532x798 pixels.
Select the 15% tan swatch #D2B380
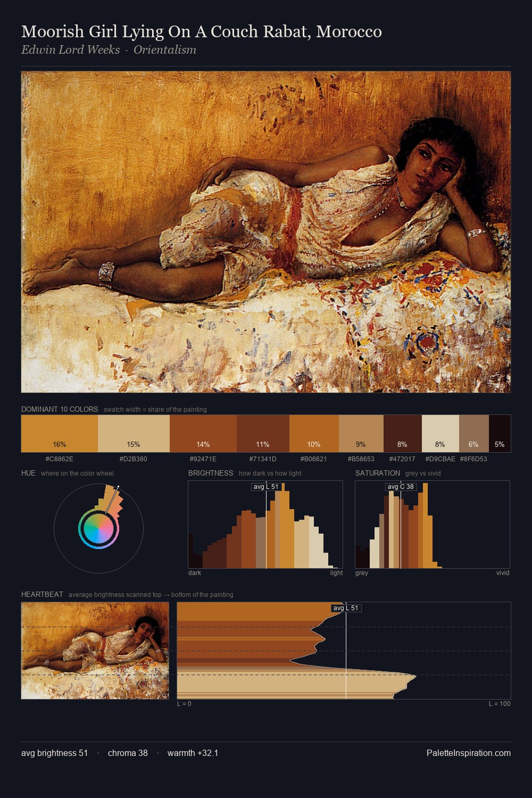pyautogui.click(x=134, y=434)
